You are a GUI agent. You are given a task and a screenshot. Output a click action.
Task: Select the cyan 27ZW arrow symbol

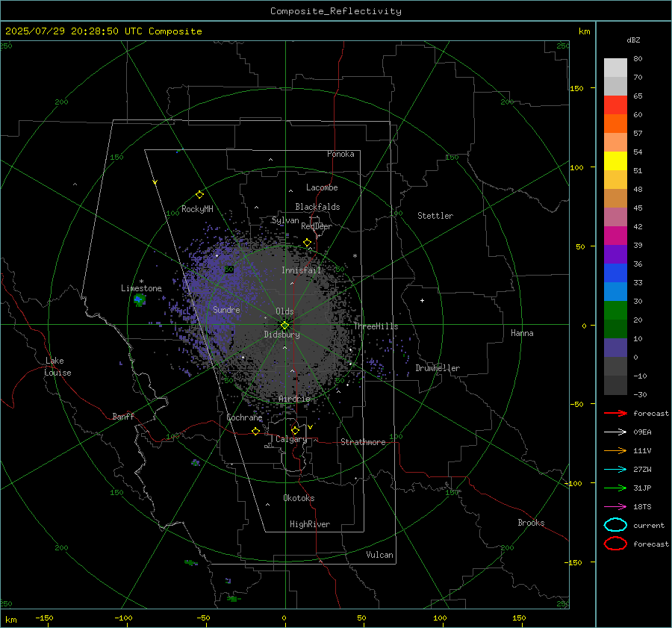[x=615, y=470]
